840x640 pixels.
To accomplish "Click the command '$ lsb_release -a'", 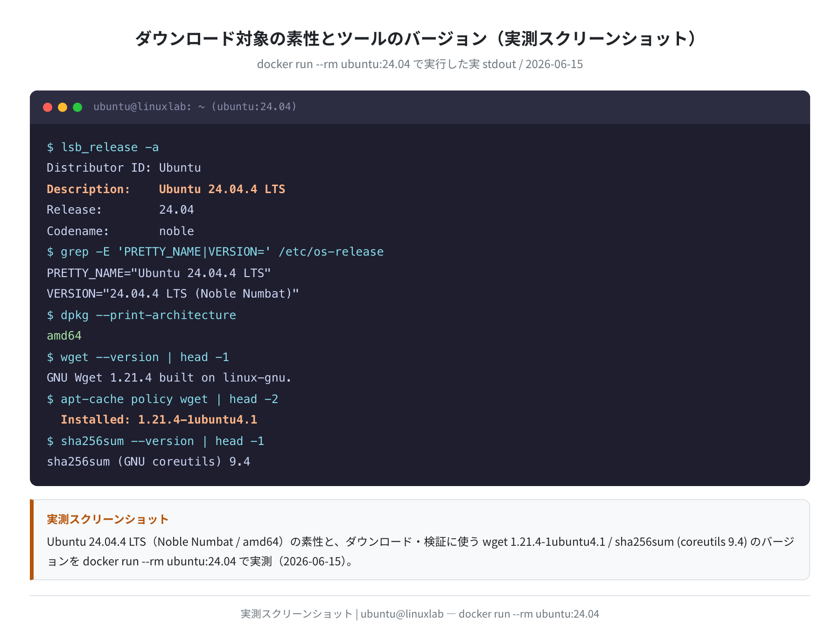I will [103, 147].
